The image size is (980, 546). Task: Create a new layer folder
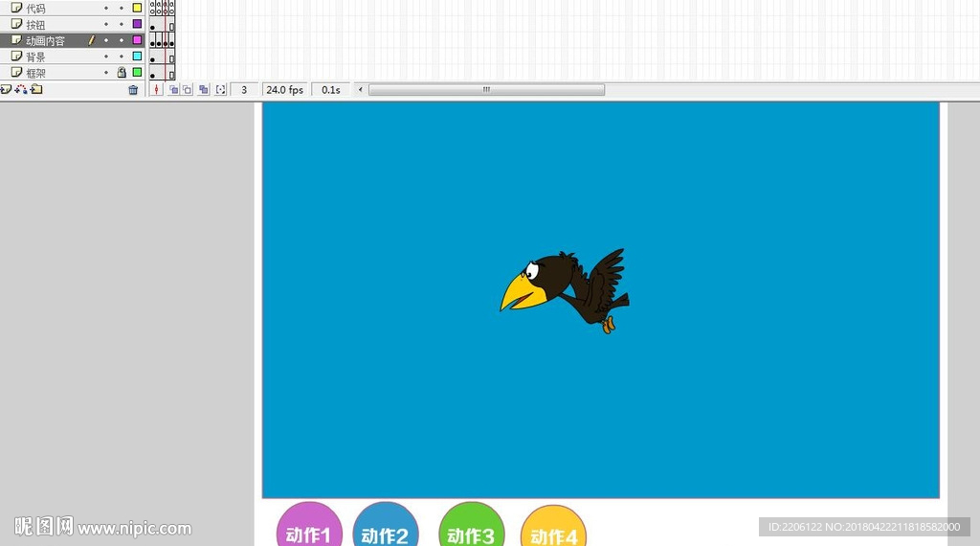[37, 89]
